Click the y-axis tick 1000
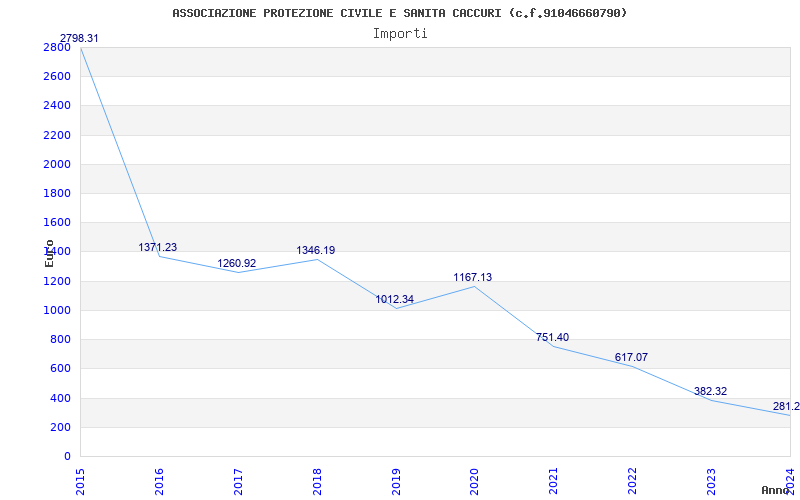The image size is (800, 500). (57, 310)
